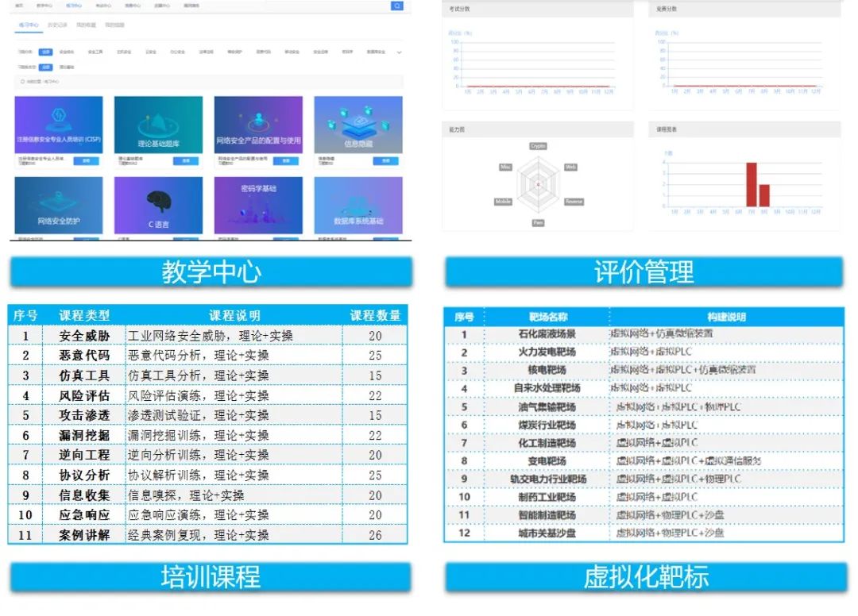Click the blue button under 理论基础题库
Image resolution: width=858 pixels, height=616 pixels.
coord(186,160)
